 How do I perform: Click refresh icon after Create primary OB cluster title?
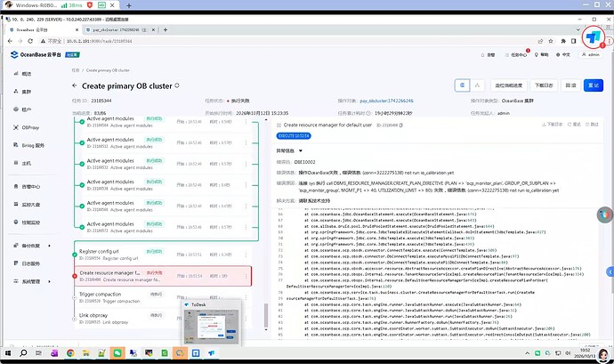[x=177, y=85]
